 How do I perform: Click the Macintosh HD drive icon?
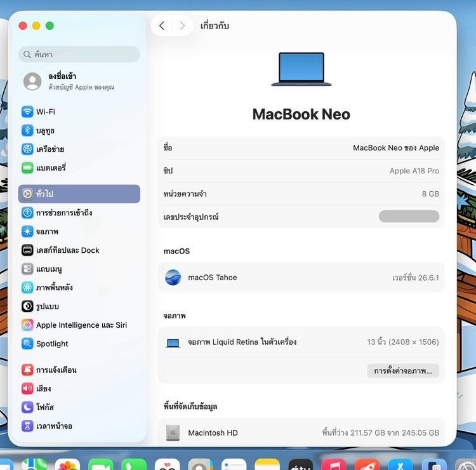coord(173,433)
